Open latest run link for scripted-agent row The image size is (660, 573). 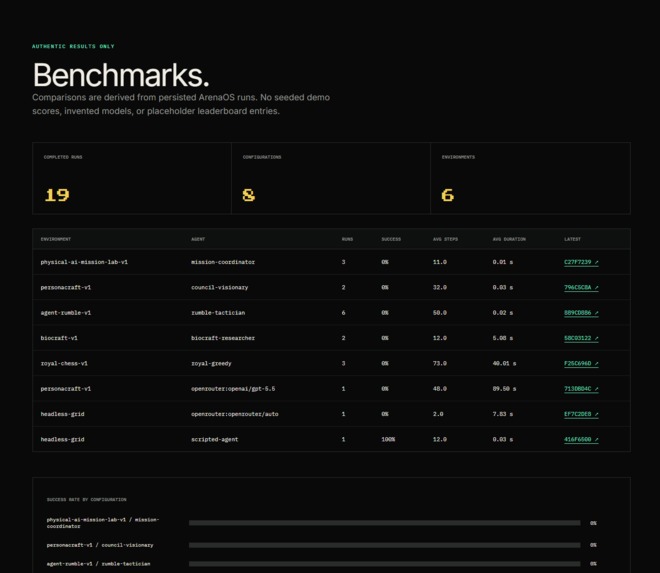581,439
